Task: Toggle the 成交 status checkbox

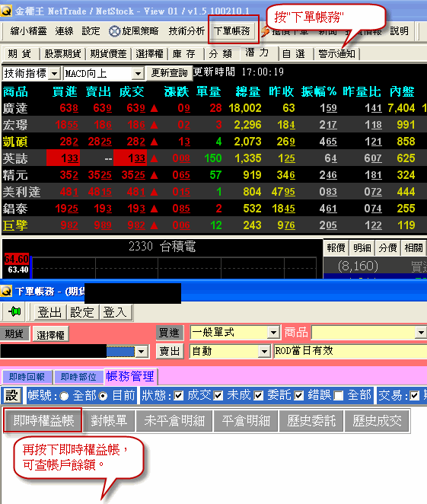Action: click(179, 396)
